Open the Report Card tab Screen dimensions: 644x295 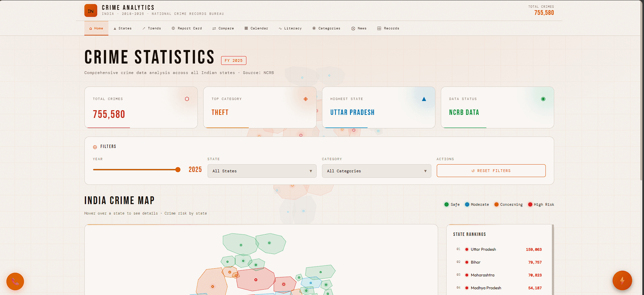click(x=187, y=28)
